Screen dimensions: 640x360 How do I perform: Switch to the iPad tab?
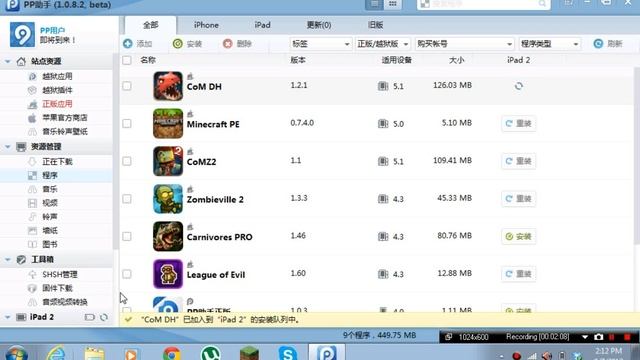(262, 25)
